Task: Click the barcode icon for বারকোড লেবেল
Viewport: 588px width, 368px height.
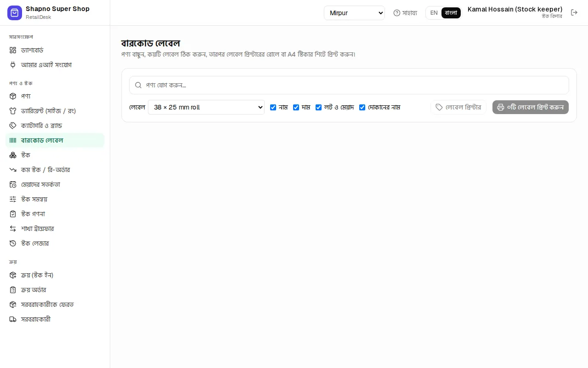Action: (13, 140)
